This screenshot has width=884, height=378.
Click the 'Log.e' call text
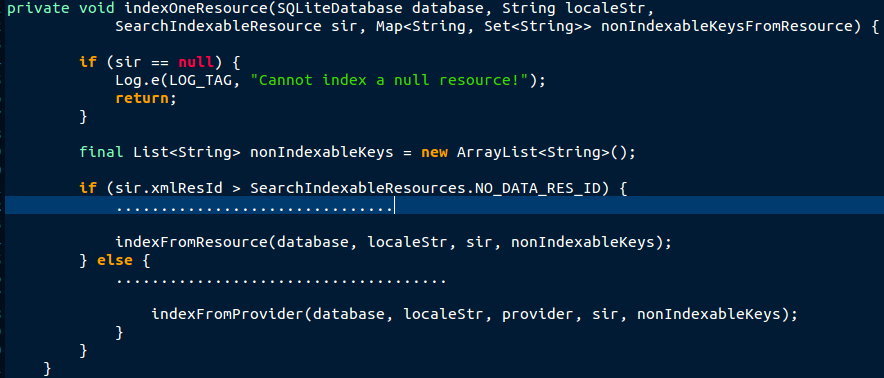138,80
